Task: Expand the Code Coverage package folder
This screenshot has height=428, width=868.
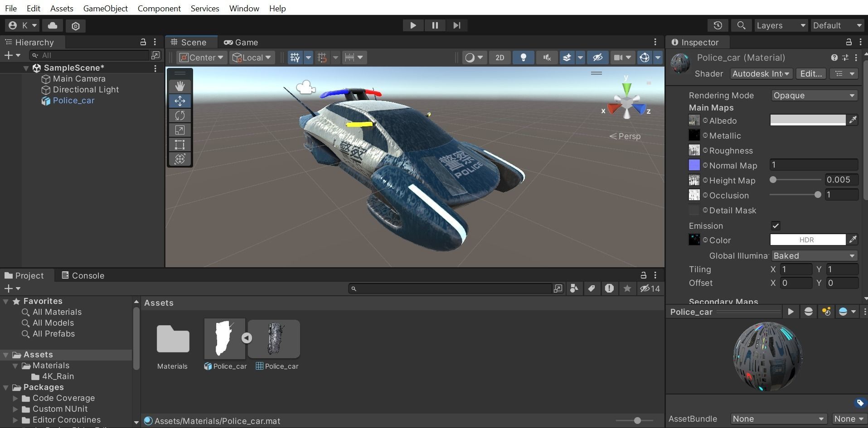Action: coord(15,398)
